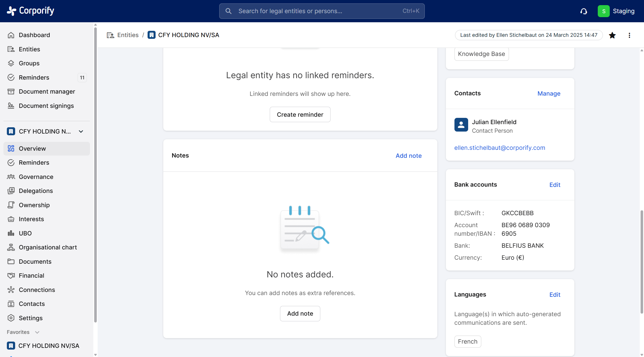Image resolution: width=644 pixels, height=357 pixels.
Task: Click the headset support icon
Action: coord(583,11)
